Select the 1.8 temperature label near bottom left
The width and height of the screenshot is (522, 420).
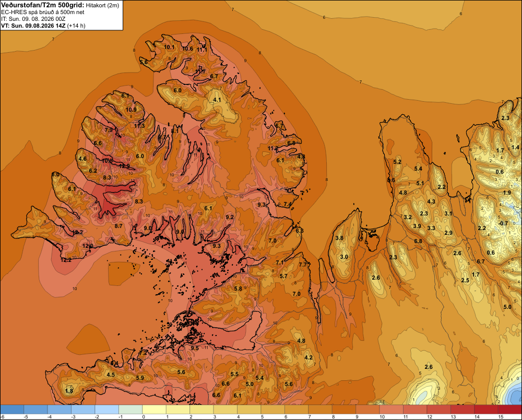pos(69,391)
